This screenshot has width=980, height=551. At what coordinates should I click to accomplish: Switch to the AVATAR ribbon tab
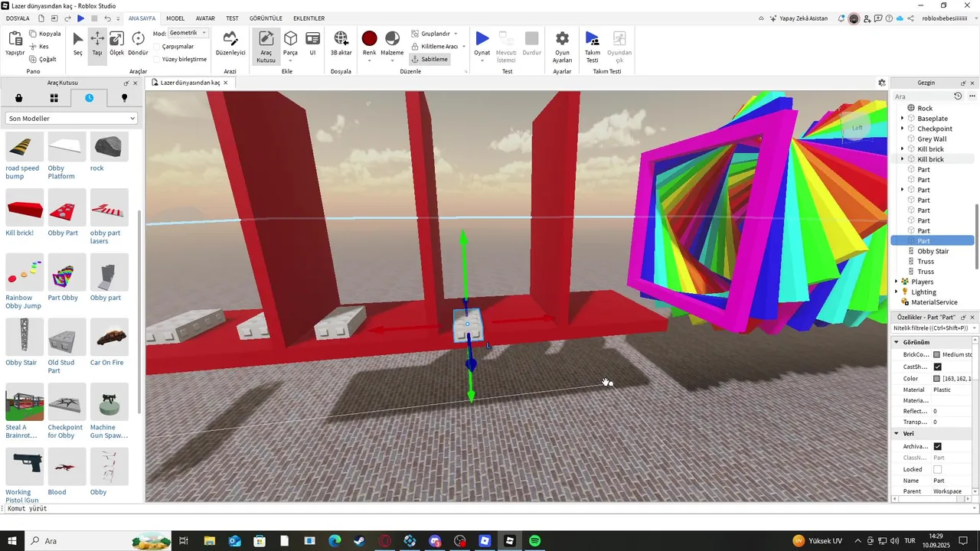tap(205, 18)
